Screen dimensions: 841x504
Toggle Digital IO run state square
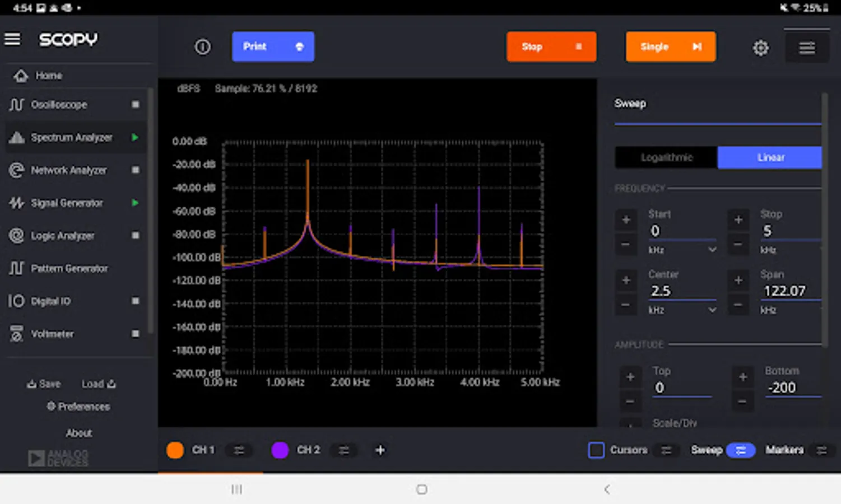click(135, 301)
